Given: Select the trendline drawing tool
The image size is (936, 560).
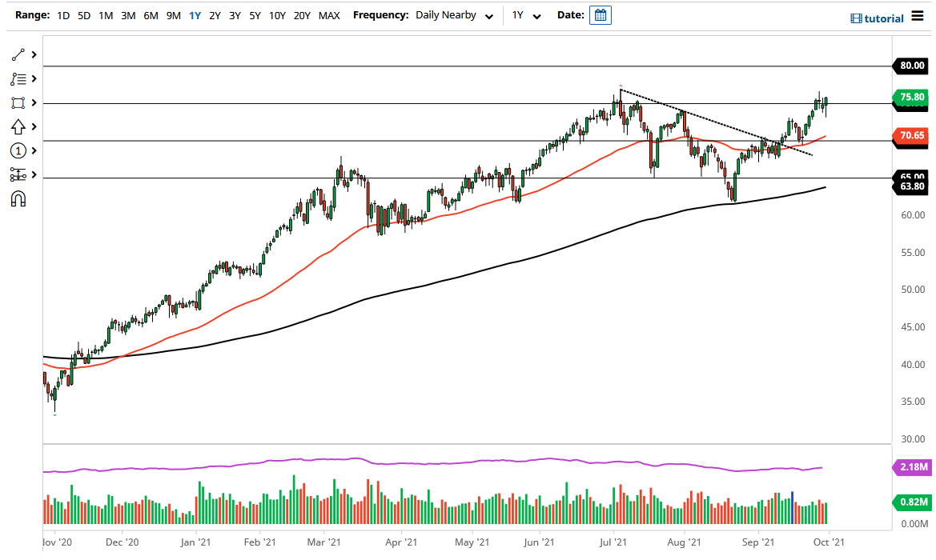Looking at the screenshot, I should coord(18,54).
